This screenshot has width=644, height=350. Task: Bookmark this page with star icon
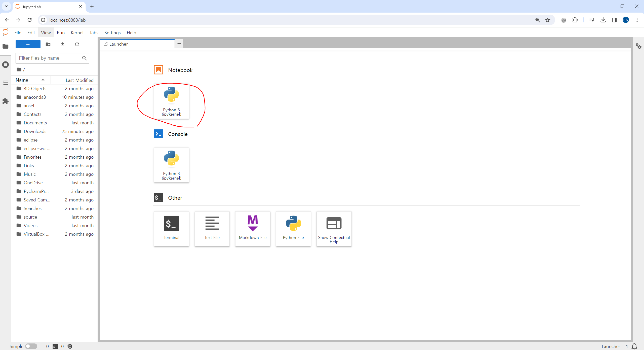[x=548, y=20]
